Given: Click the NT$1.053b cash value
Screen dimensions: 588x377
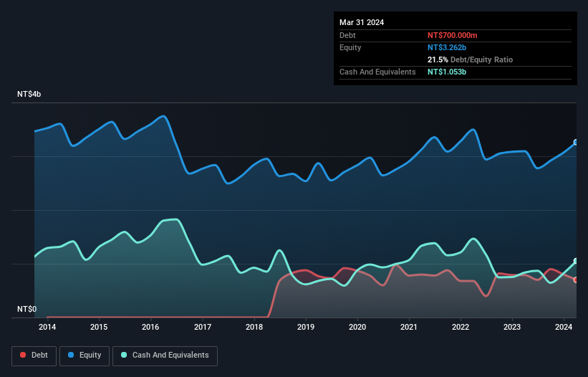Looking at the screenshot, I should (447, 72).
